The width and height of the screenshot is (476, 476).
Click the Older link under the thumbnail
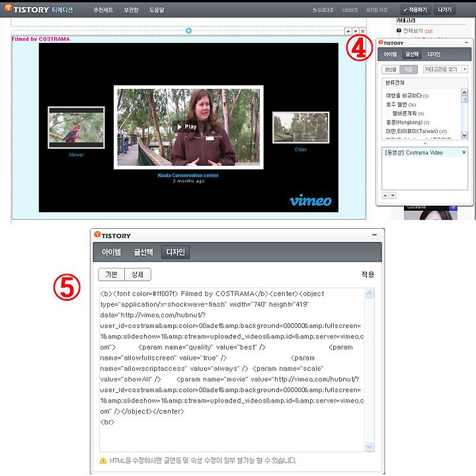(301, 149)
